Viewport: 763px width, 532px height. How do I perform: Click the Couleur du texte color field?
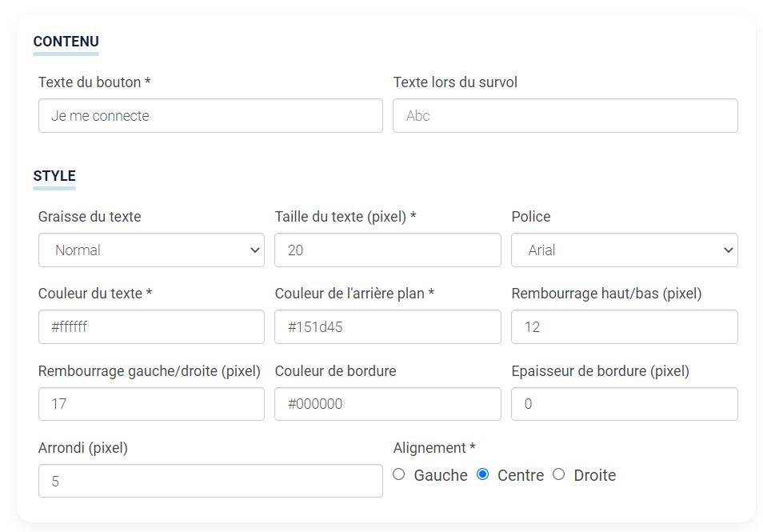[x=151, y=327]
